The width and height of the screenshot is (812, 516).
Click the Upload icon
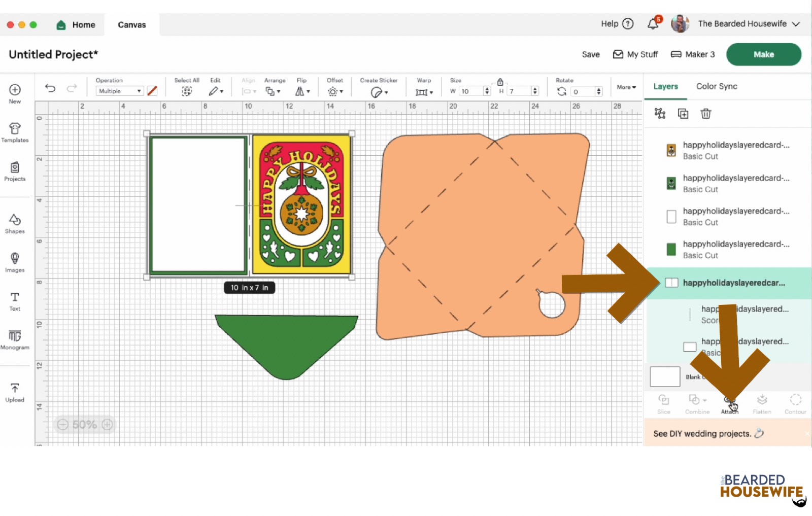click(x=15, y=388)
